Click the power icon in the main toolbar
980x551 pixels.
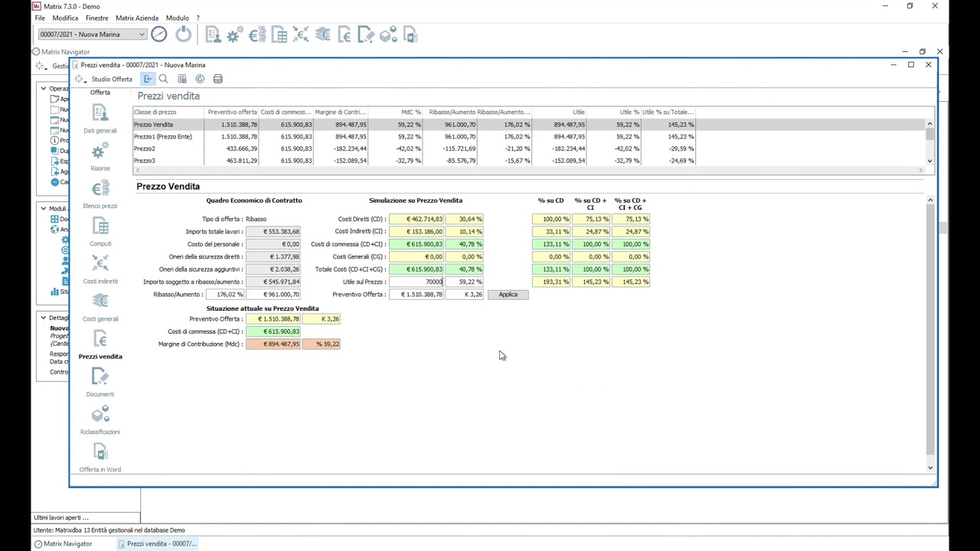click(x=183, y=34)
